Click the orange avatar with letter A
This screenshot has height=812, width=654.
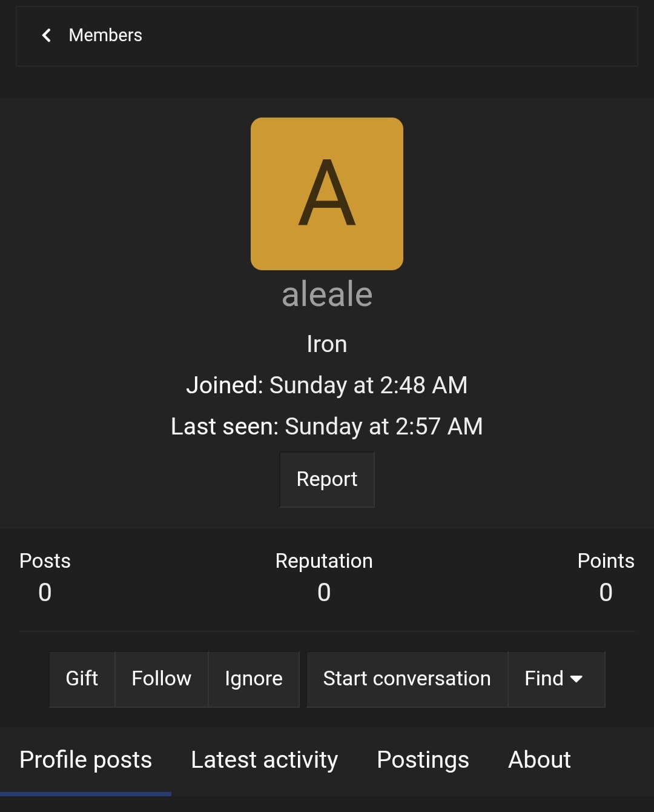(x=327, y=194)
